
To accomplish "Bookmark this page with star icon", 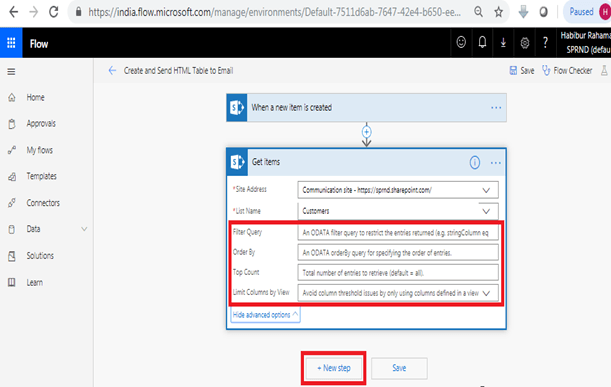I will click(x=498, y=12).
